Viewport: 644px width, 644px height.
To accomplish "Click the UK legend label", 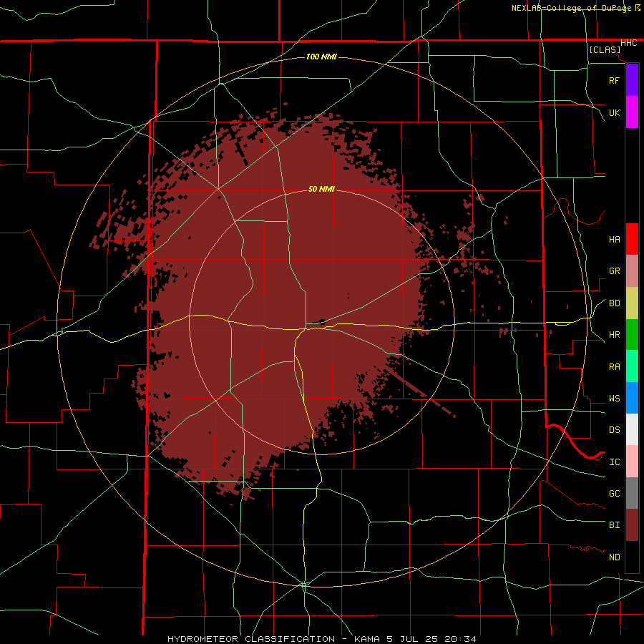I will (x=614, y=112).
